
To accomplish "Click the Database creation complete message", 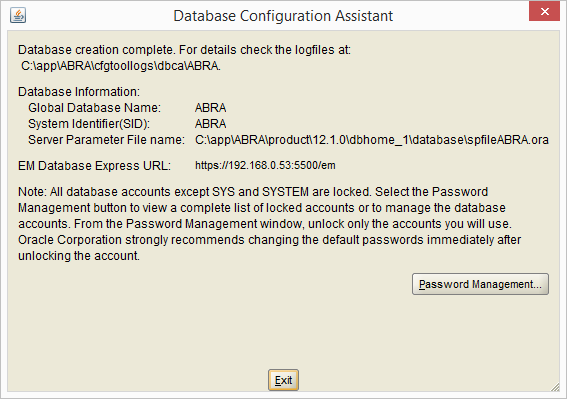I will click(x=184, y=50).
